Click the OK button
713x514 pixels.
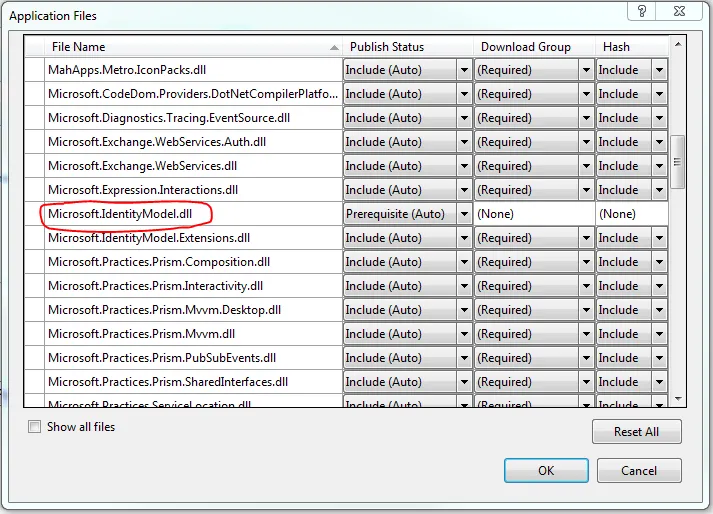546,470
